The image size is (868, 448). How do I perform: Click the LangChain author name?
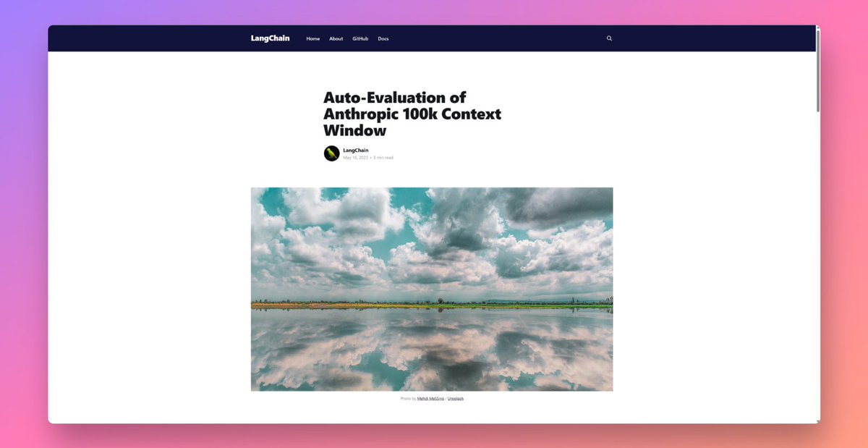pos(356,151)
